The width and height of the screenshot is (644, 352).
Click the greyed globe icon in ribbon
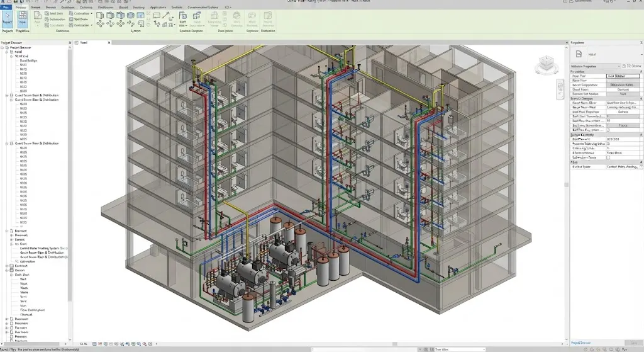236,16
